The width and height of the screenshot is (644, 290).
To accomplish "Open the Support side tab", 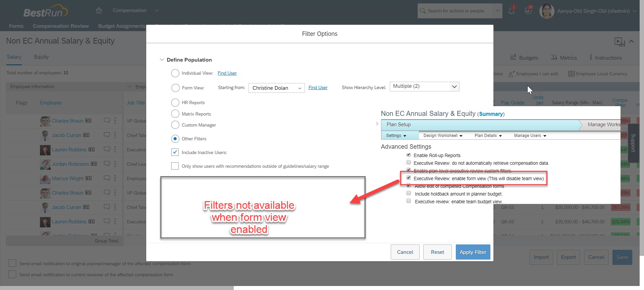I will coord(633,143).
